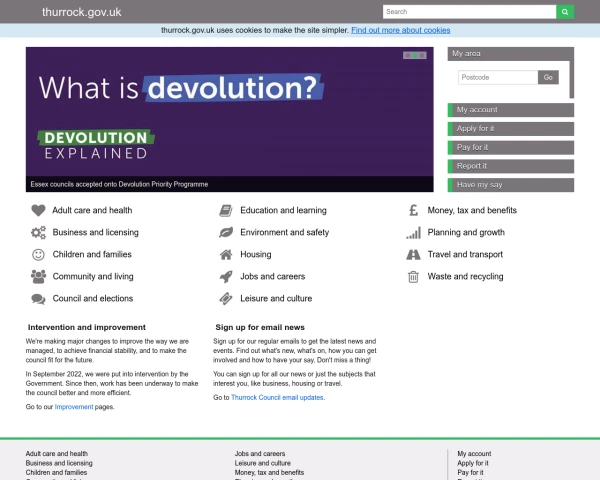
Task: Click footer link Adult care and health
Action: [57, 454]
